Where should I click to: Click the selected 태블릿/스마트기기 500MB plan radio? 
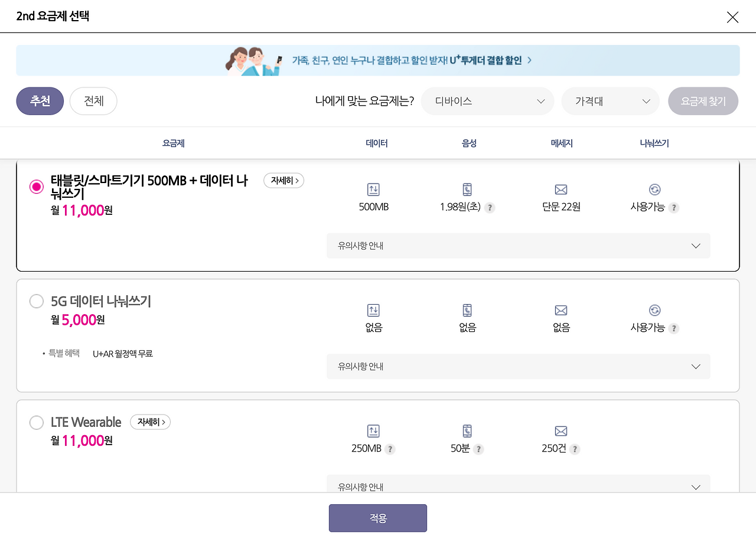(x=36, y=187)
